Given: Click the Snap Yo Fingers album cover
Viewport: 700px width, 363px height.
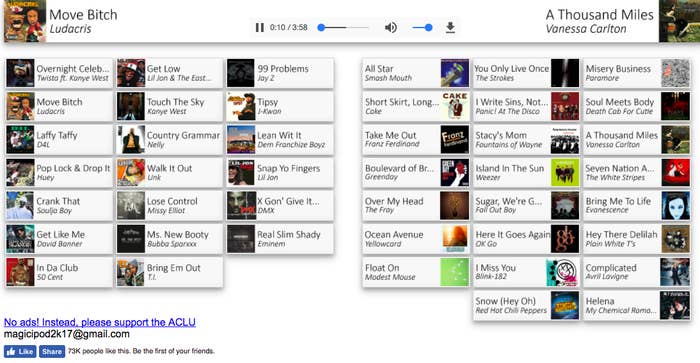Looking at the screenshot, I should pos(241,173).
